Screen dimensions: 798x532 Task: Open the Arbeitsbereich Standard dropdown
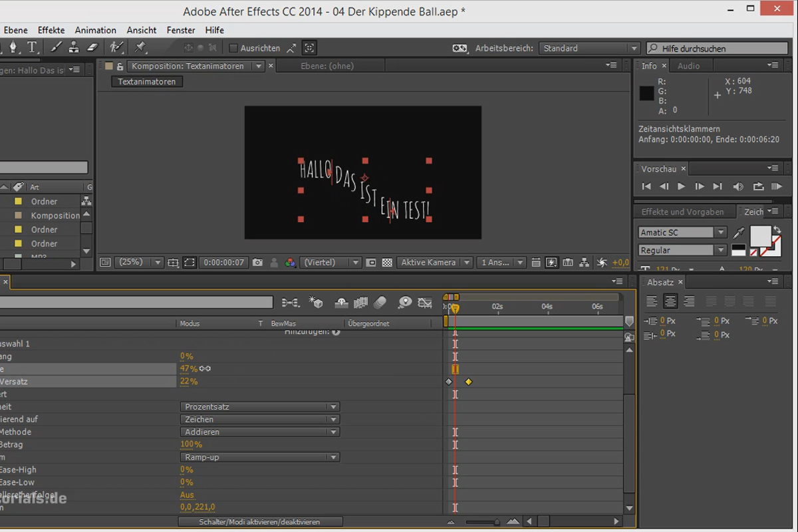pos(589,49)
